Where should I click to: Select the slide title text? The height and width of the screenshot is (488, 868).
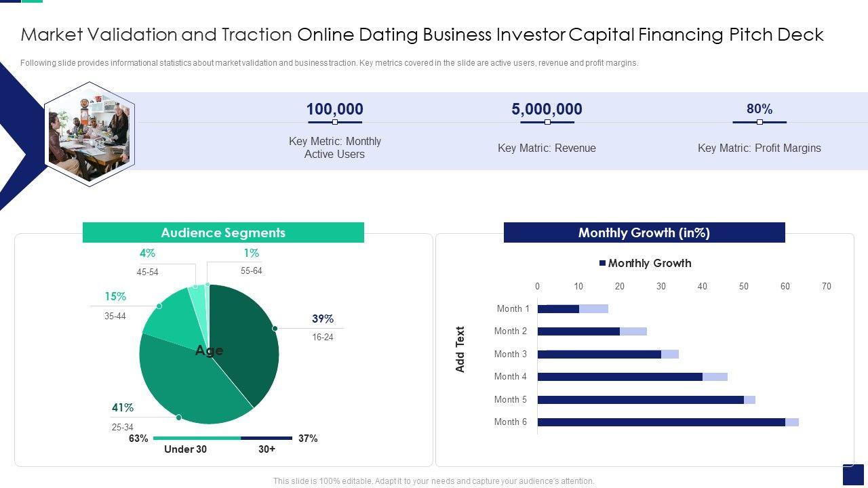(422, 35)
